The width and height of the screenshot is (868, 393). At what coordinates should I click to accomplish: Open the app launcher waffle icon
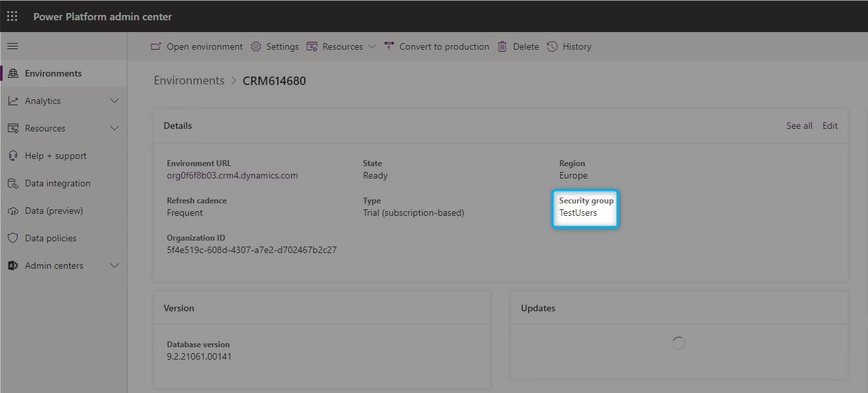(x=12, y=16)
